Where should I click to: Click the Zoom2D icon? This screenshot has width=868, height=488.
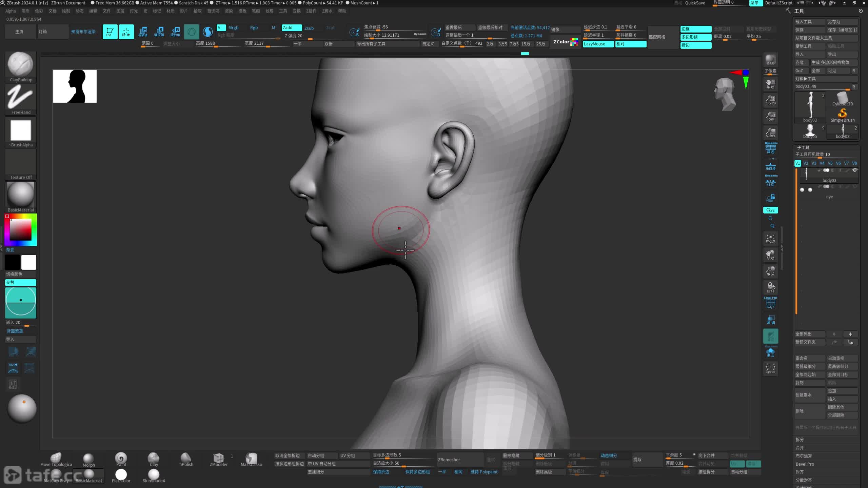pyautogui.click(x=770, y=100)
